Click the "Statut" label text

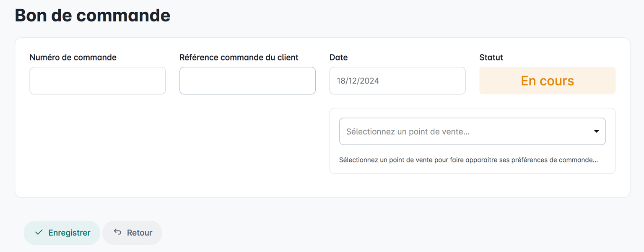(x=491, y=58)
